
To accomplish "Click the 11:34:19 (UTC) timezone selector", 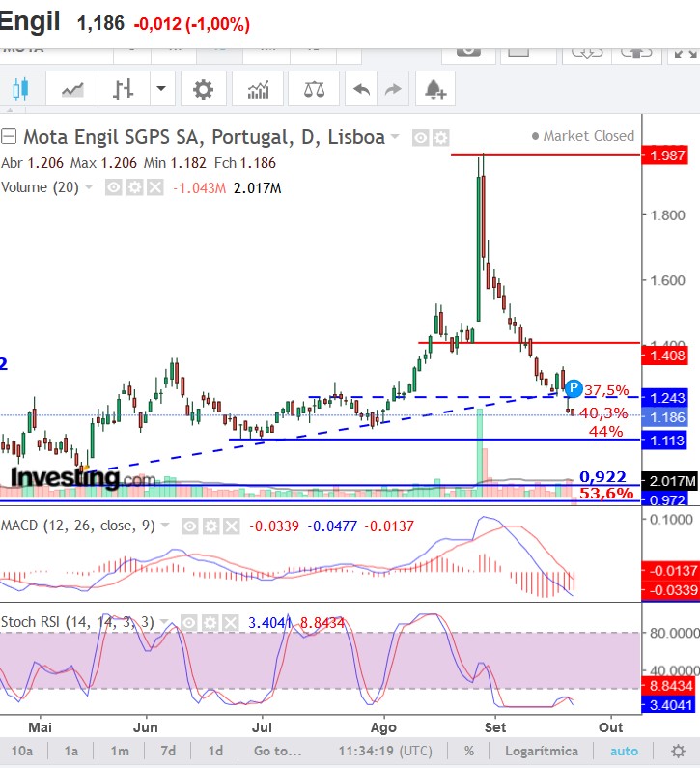I will pos(385,751).
